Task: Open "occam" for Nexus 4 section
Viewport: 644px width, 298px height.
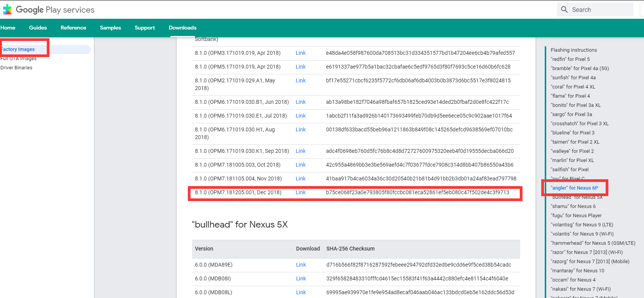Action: coord(573,280)
